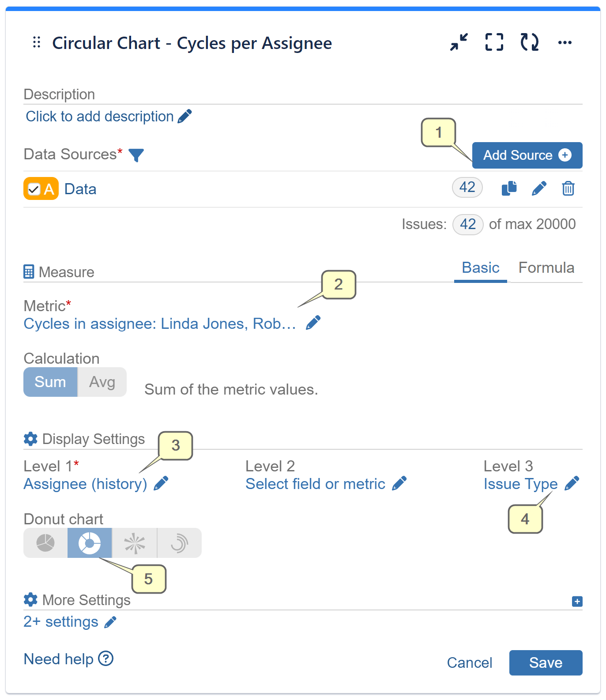Screen dimensions: 606x700
Task: Duplicate the Data source
Action: 509,188
